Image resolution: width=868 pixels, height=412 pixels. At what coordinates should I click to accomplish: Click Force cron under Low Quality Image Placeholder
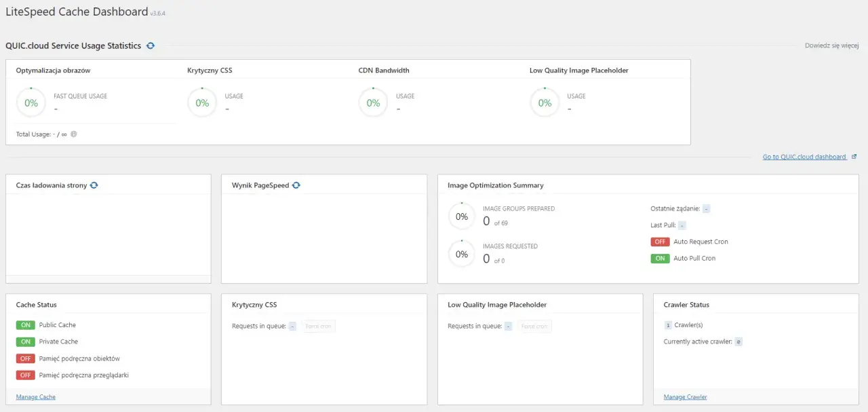[535, 326]
